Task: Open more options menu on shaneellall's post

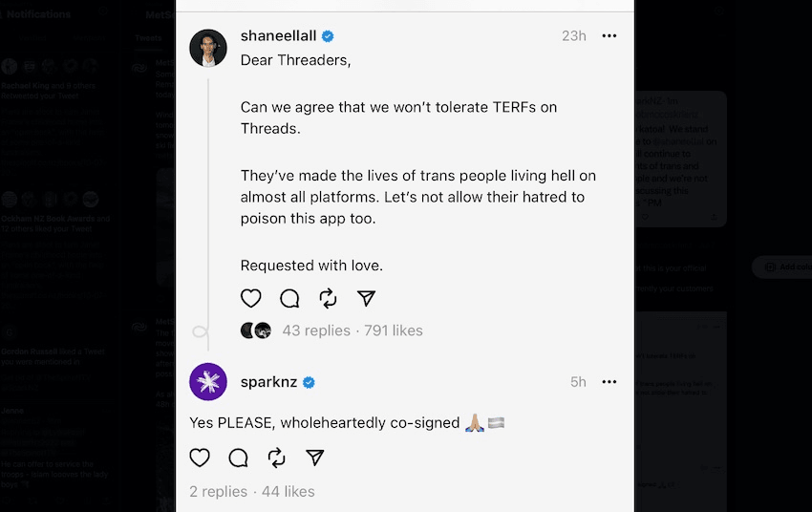Action: pyautogui.click(x=609, y=36)
